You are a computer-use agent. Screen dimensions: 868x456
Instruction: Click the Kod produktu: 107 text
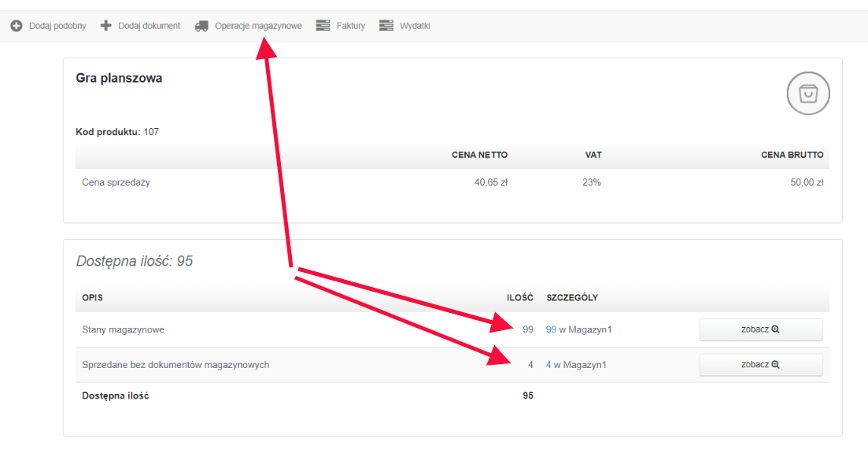pos(117,132)
